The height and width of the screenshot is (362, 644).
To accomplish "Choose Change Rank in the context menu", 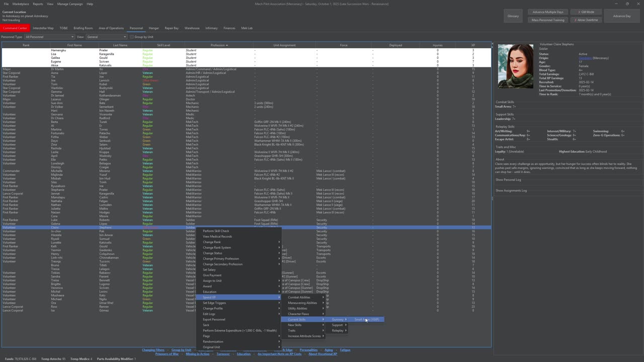I will (x=212, y=242).
